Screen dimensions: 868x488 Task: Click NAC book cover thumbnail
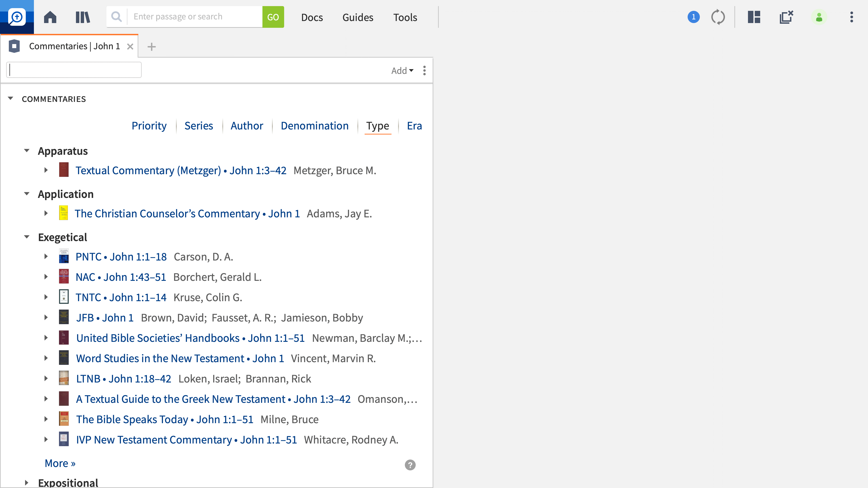point(64,276)
